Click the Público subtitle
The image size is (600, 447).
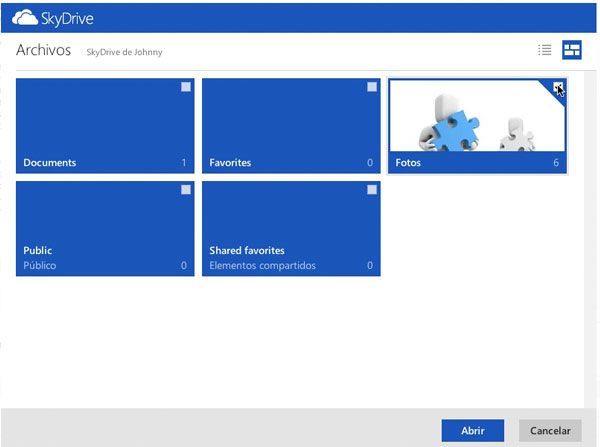[39, 265]
